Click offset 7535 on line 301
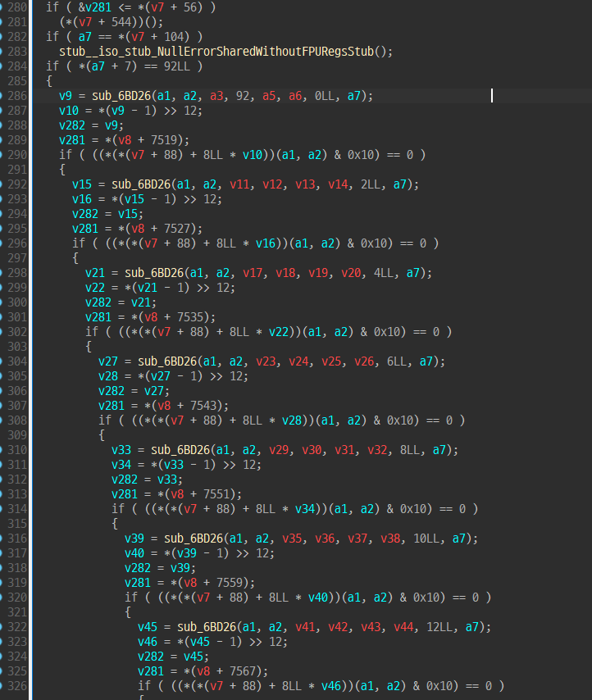This screenshot has height=700, width=592. coord(190,317)
